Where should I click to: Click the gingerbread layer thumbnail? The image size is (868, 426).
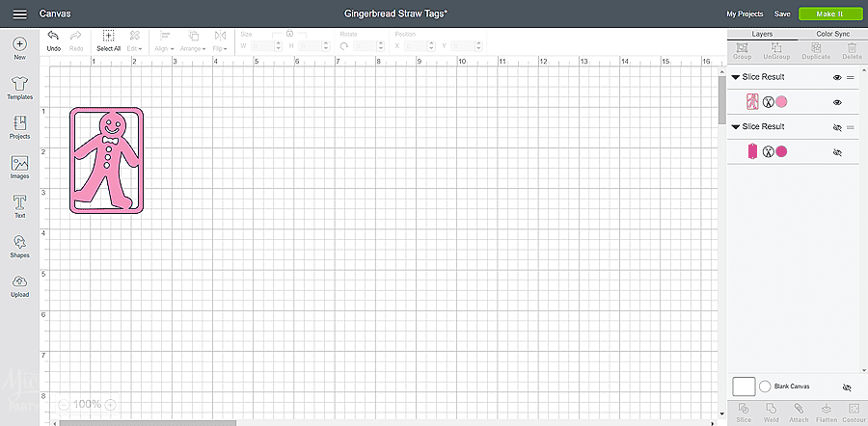pyautogui.click(x=751, y=102)
